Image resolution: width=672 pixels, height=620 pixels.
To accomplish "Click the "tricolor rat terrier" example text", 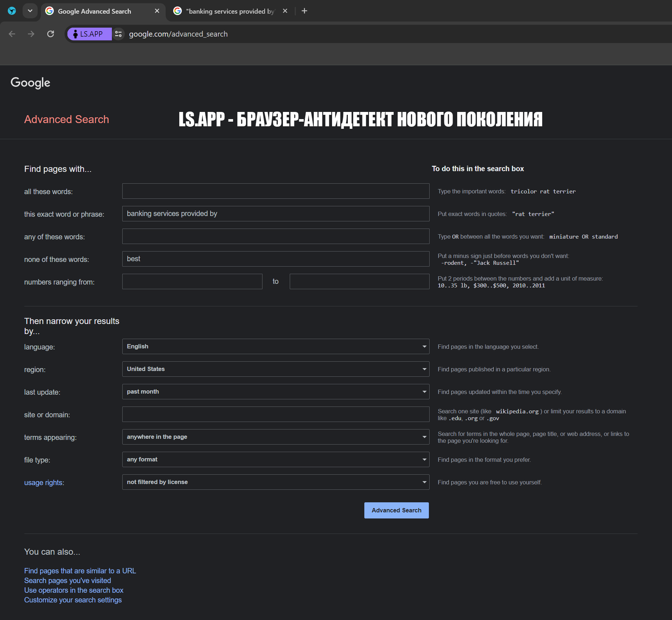I will click(x=543, y=192).
